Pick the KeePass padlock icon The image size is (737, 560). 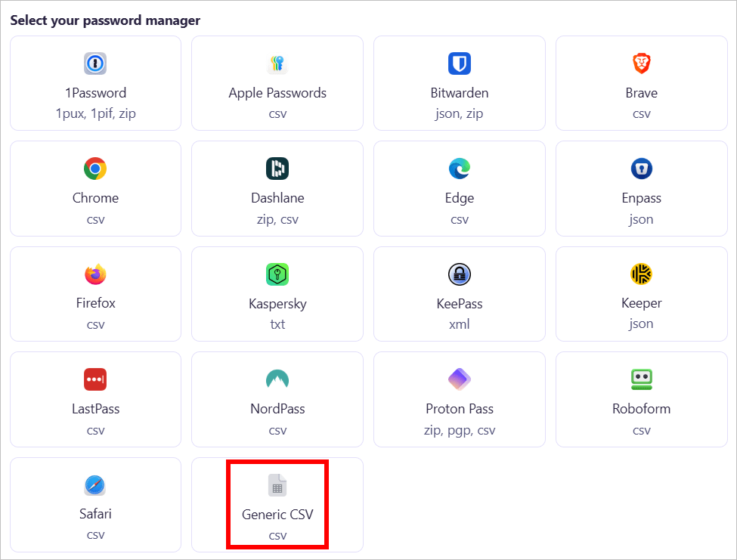(x=460, y=274)
